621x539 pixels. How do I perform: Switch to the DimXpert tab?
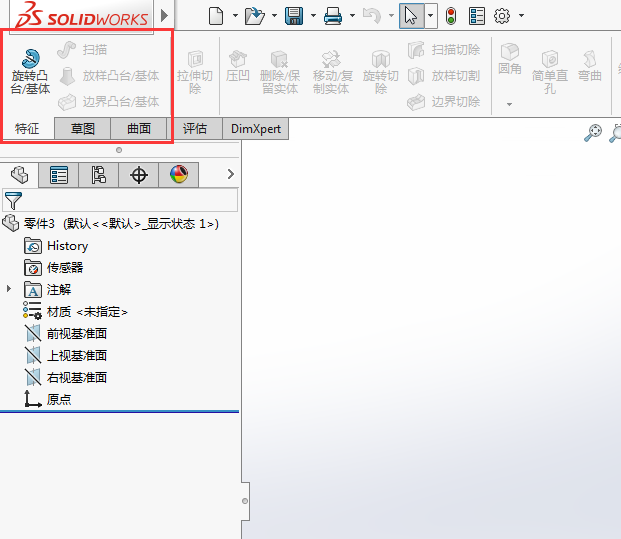255,128
